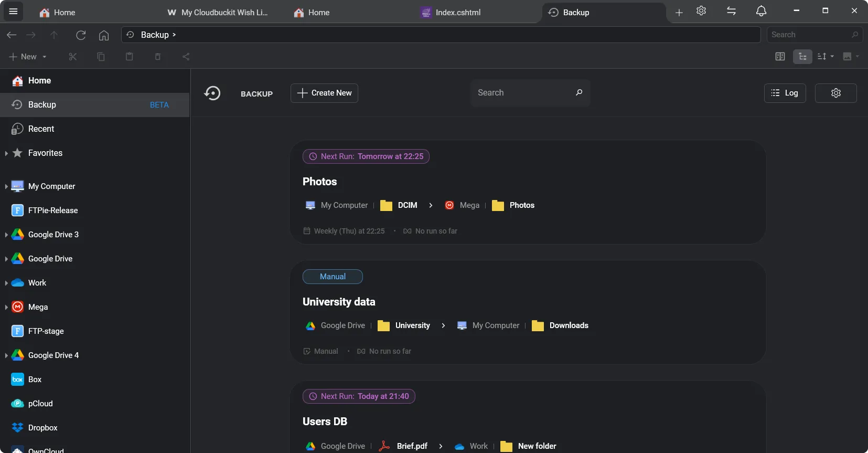Click the Downloads destination folder
Screen dimensions: 868x453
pos(560,325)
